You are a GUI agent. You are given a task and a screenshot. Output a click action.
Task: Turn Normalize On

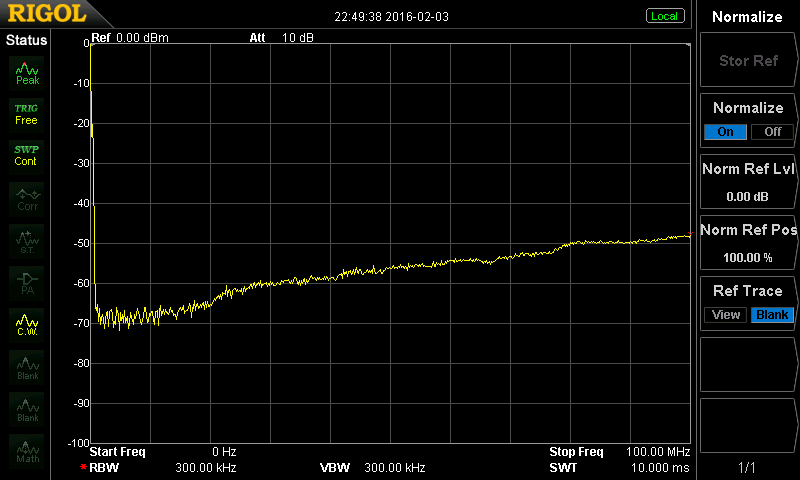725,132
